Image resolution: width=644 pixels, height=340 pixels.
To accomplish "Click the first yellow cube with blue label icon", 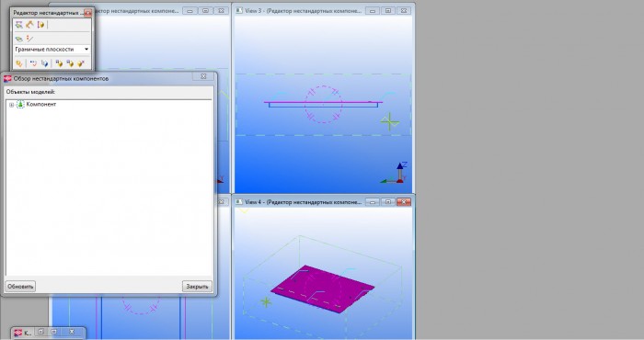I will [x=59, y=63].
